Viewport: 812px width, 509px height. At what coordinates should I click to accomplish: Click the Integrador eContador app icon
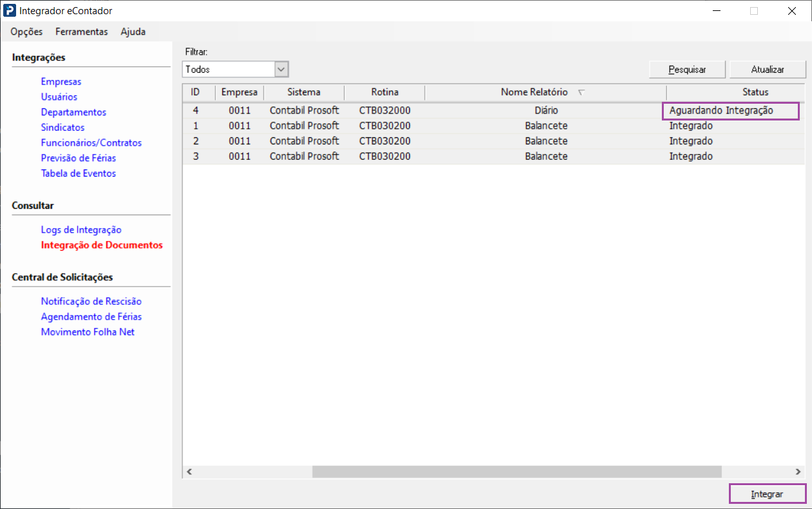click(x=10, y=11)
